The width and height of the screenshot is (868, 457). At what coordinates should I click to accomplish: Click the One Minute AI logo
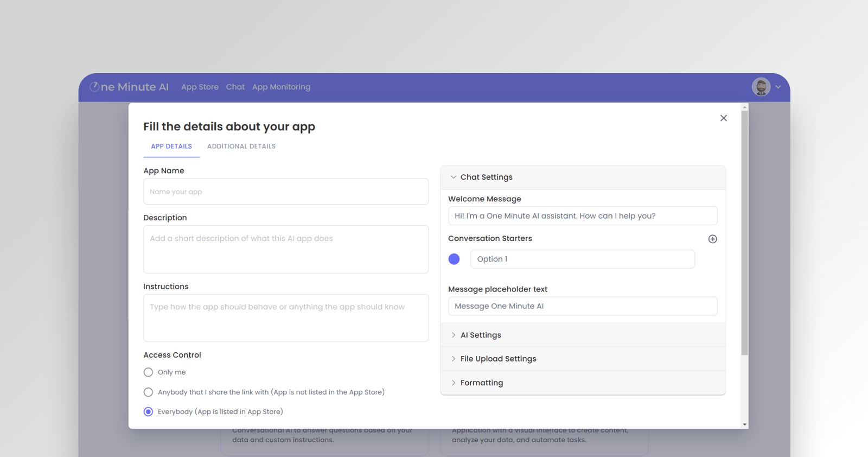click(129, 87)
